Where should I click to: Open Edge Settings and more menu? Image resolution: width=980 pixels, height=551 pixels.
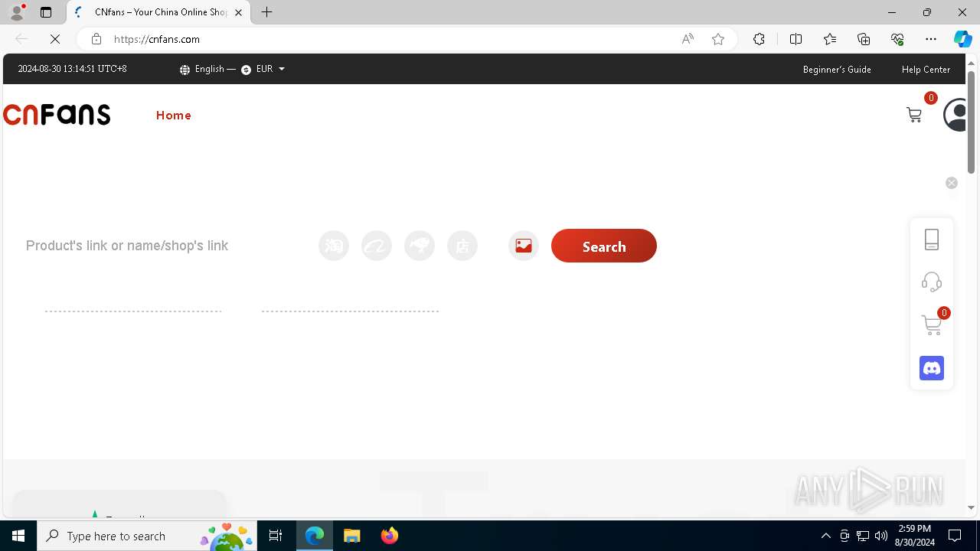coord(931,39)
